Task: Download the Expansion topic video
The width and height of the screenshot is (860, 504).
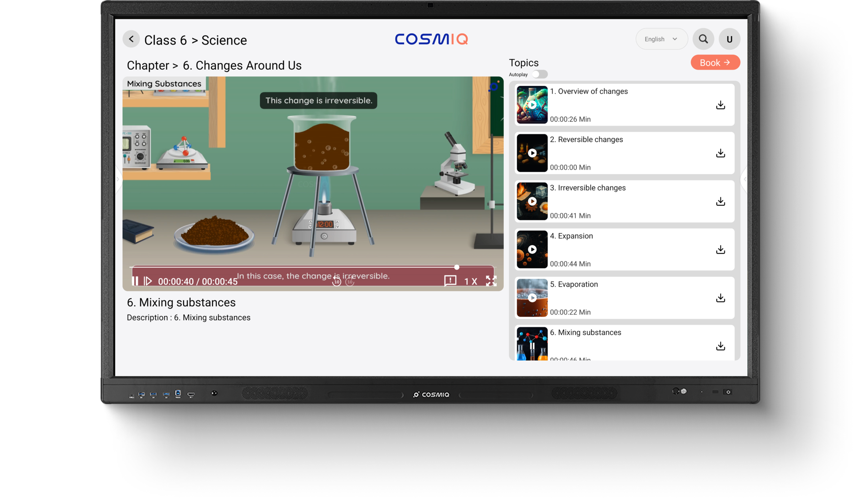Action: 721,249
